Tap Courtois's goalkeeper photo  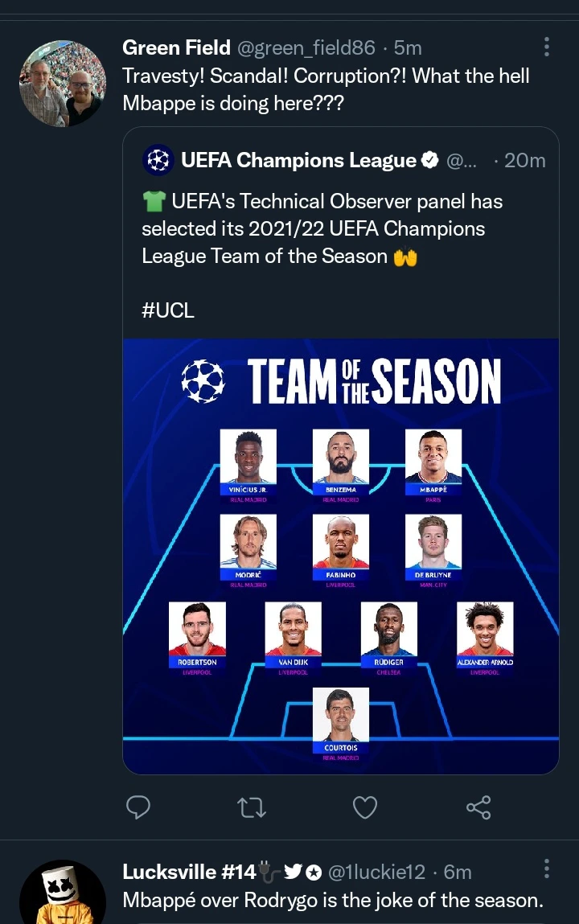point(340,715)
